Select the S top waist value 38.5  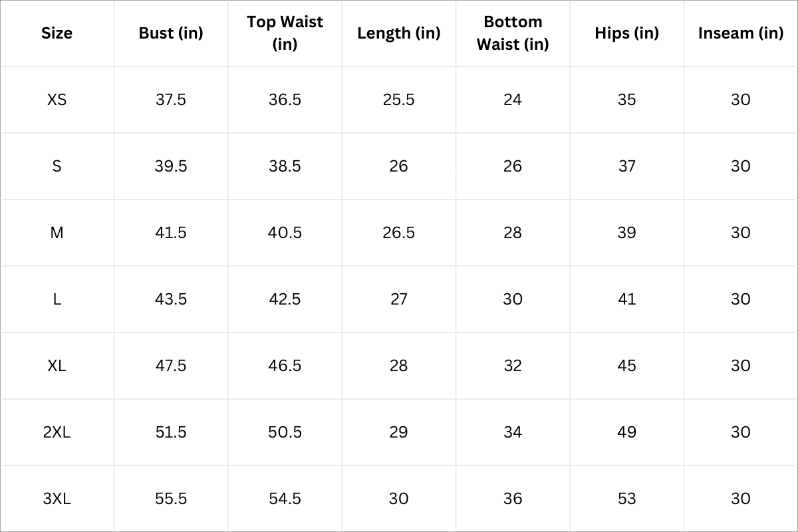click(x=285, y=166)
